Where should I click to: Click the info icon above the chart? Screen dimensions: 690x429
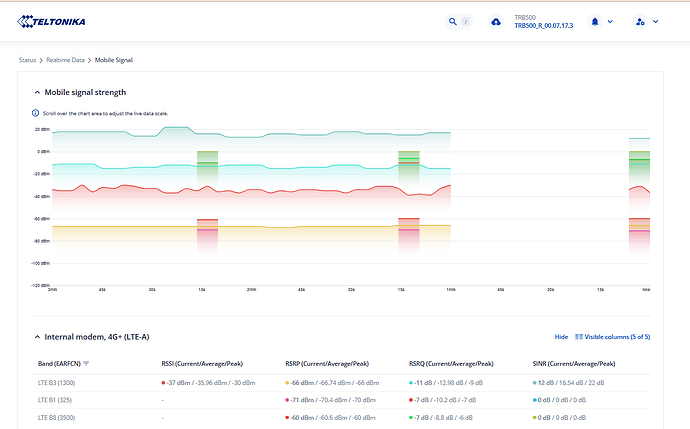[x=36, y=113]
